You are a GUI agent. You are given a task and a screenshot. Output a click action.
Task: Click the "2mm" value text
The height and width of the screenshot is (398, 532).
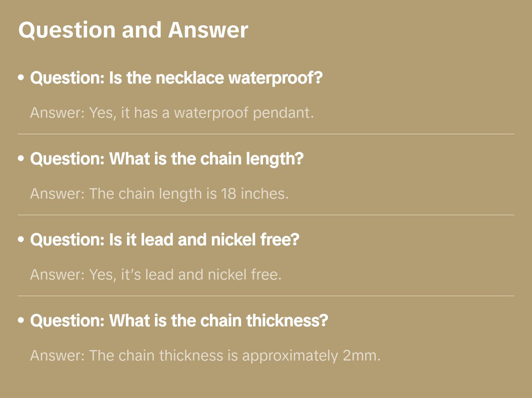[x=361, y=356]
